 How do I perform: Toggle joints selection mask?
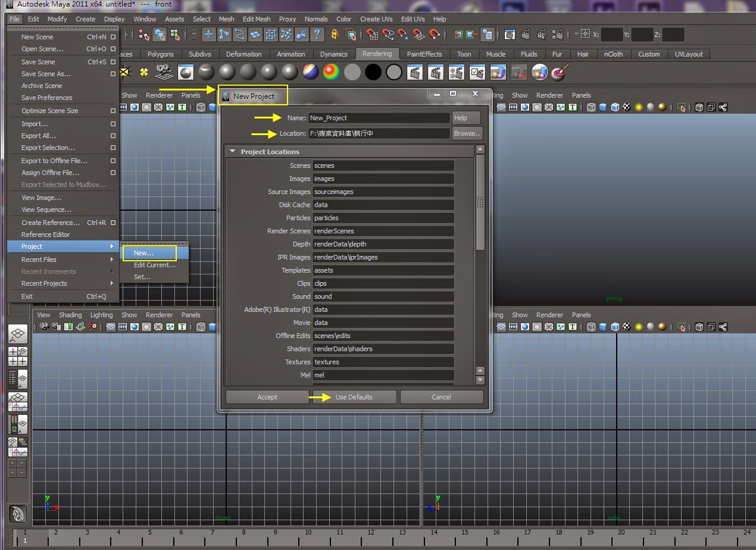(224, 35)
